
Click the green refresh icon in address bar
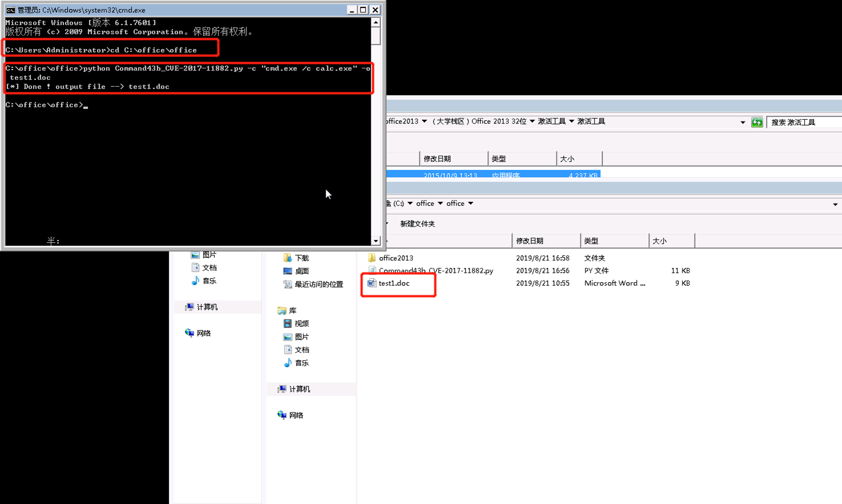coord(757,123)
